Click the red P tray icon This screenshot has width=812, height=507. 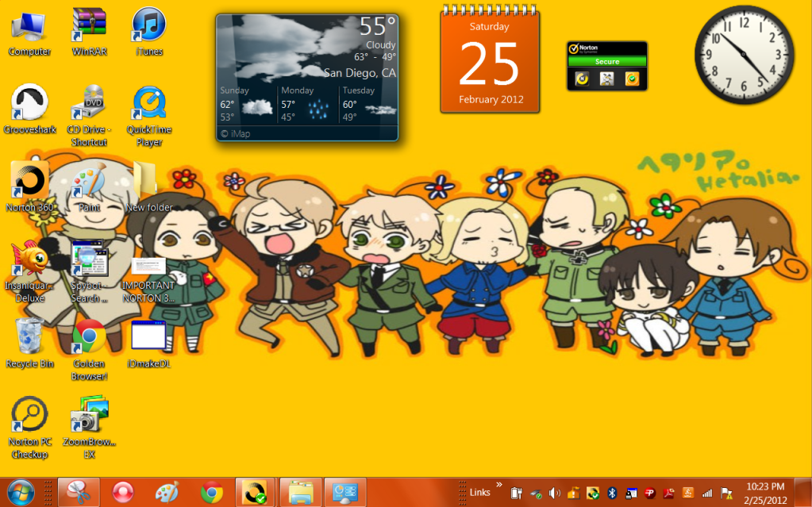pyautogui.click(x=650, y=493)
